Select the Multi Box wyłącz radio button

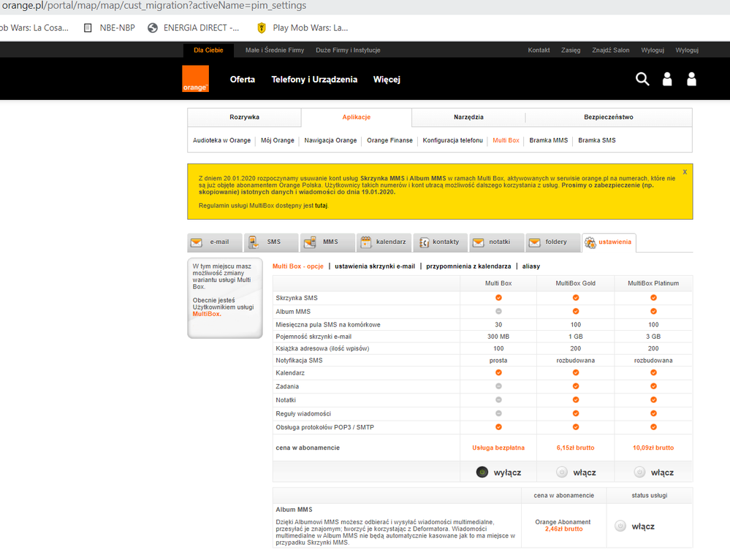tap(482, 472)
